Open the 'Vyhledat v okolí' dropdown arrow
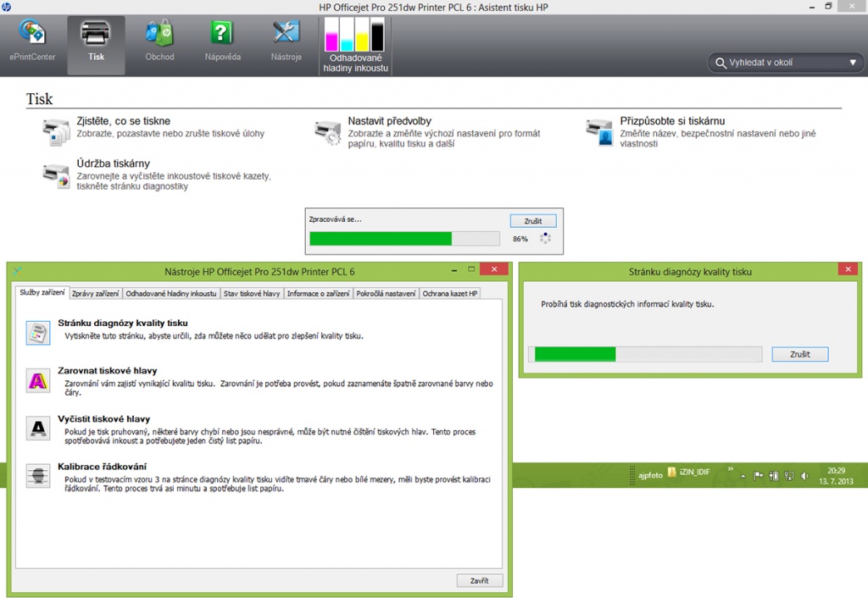 (853, 63)
